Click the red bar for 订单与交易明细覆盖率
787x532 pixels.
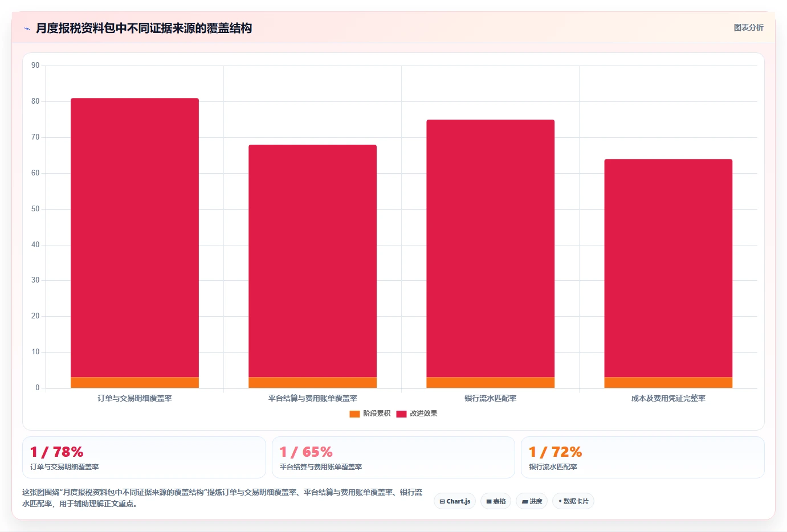[x=134, y=238]
